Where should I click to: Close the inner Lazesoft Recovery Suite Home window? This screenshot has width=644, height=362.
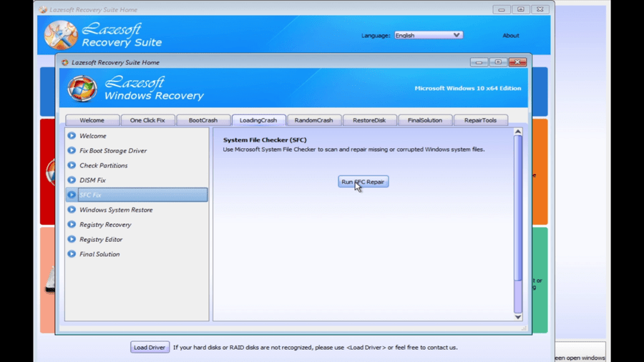pos(517,62)
